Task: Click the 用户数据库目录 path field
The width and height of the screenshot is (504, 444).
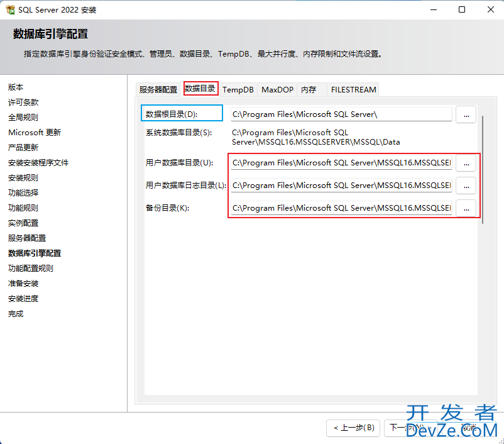Action: click(341, 163)
